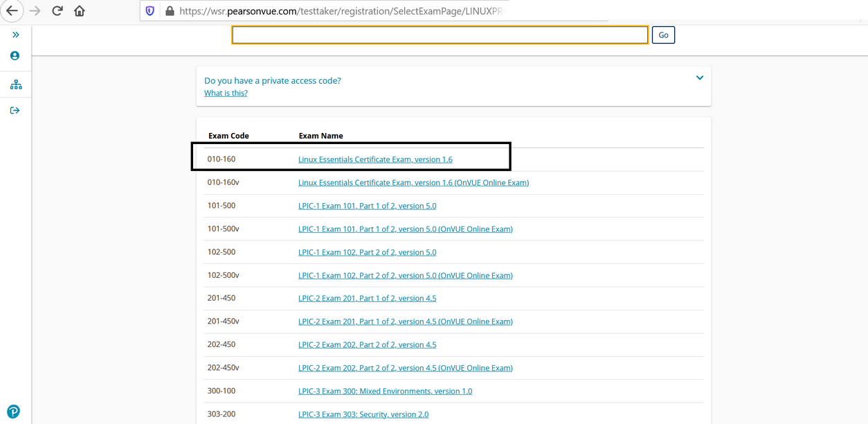Screen dimensions: 868x424
Task: Click the sitemap hierarchy sidebar icon
Action: [x=16, y=85]
